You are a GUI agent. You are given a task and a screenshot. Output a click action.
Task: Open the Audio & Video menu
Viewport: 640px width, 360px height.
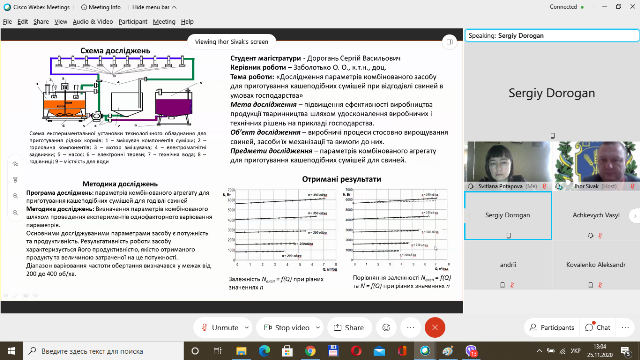tap(93, 22)
